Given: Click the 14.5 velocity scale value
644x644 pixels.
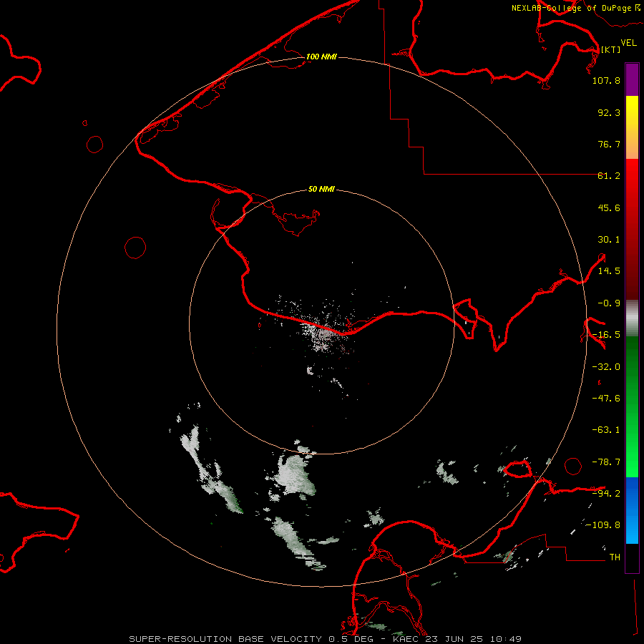Looking at the screenshot, I should tap(609, 271).
